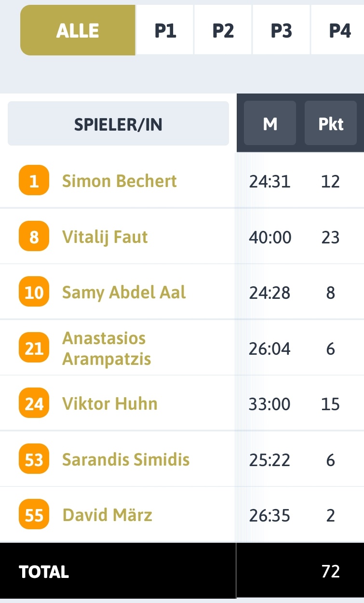Open Vitalij Faut player profile

(x=105, y=237)
